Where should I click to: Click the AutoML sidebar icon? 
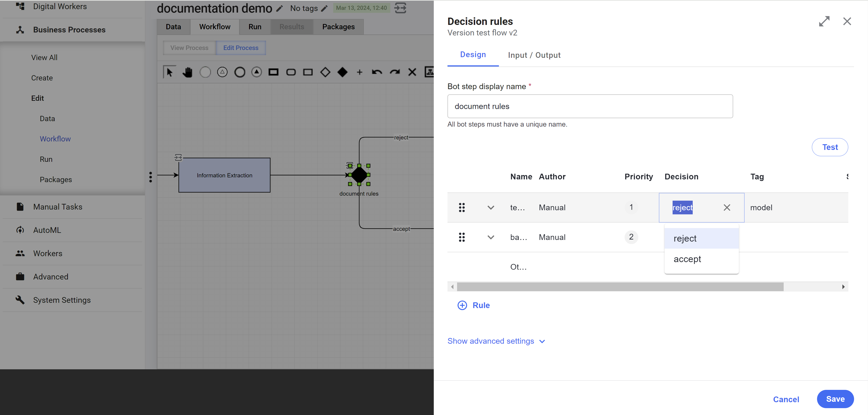point(20,230)
